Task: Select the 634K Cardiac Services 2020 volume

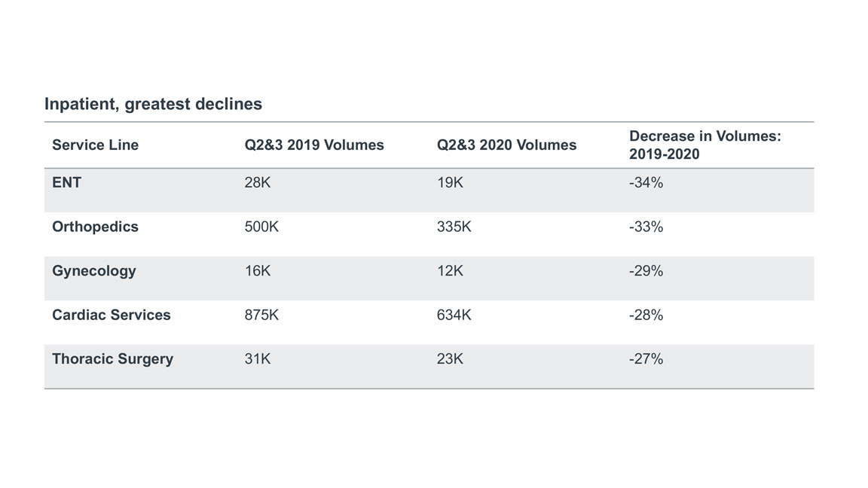Action: (454, 315)
